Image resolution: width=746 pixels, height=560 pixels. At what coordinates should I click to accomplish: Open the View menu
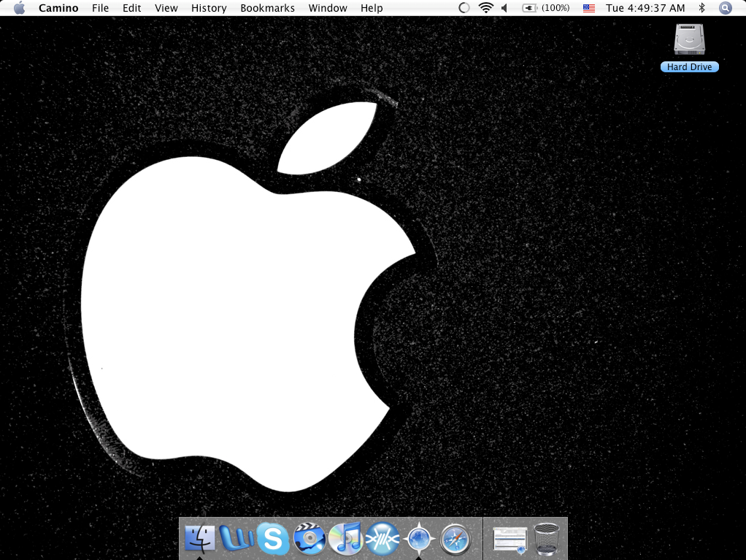166,8
